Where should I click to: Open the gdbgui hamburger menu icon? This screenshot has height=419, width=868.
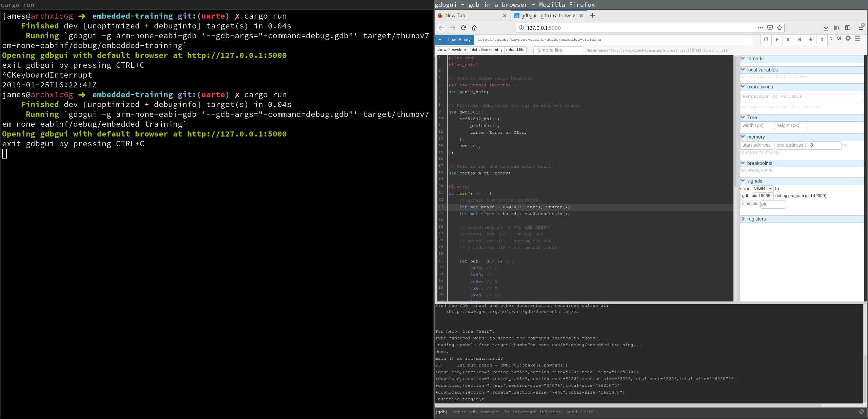[x=857, y=39]
